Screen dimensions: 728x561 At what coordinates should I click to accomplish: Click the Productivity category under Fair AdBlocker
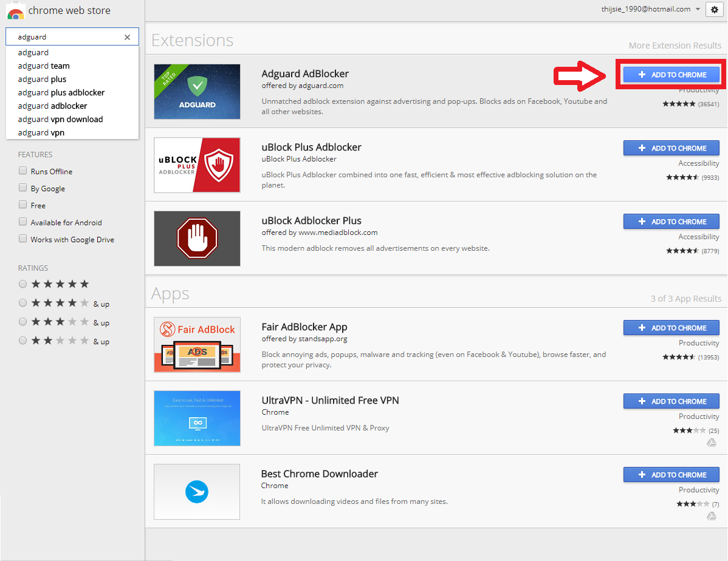(x=699, y=343)
